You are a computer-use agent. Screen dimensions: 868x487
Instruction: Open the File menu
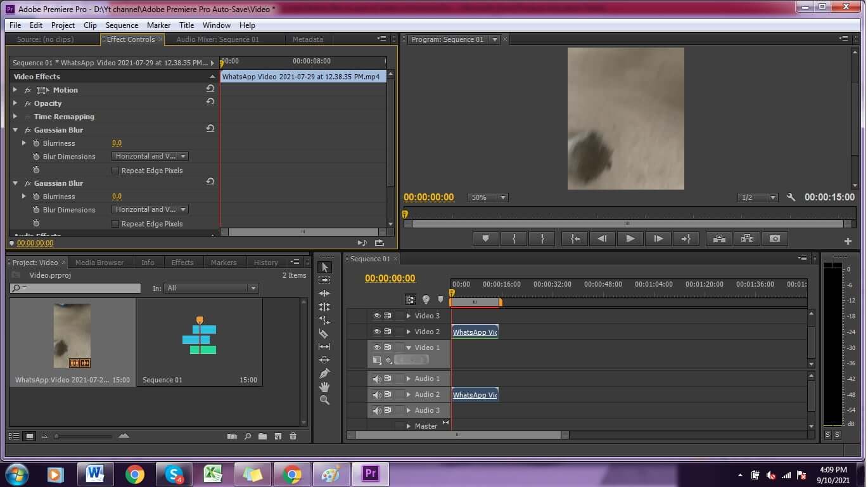coord(15,25)
